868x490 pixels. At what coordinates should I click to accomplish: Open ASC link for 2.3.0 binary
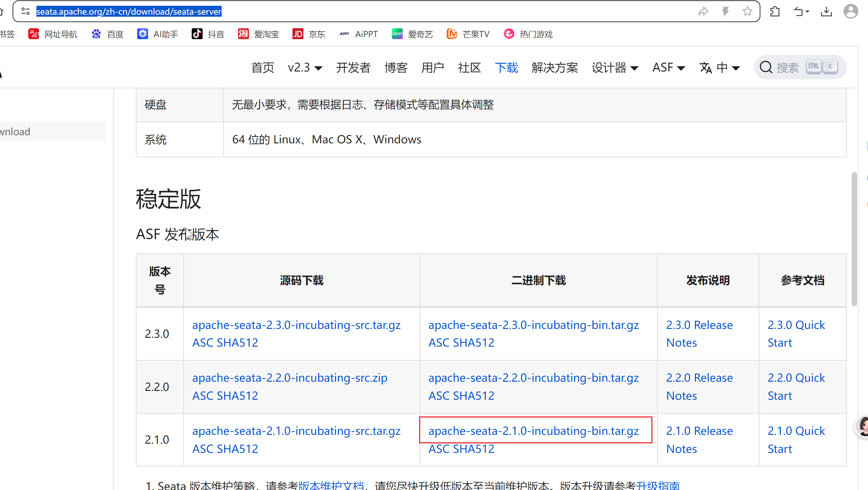click(439, 343)
